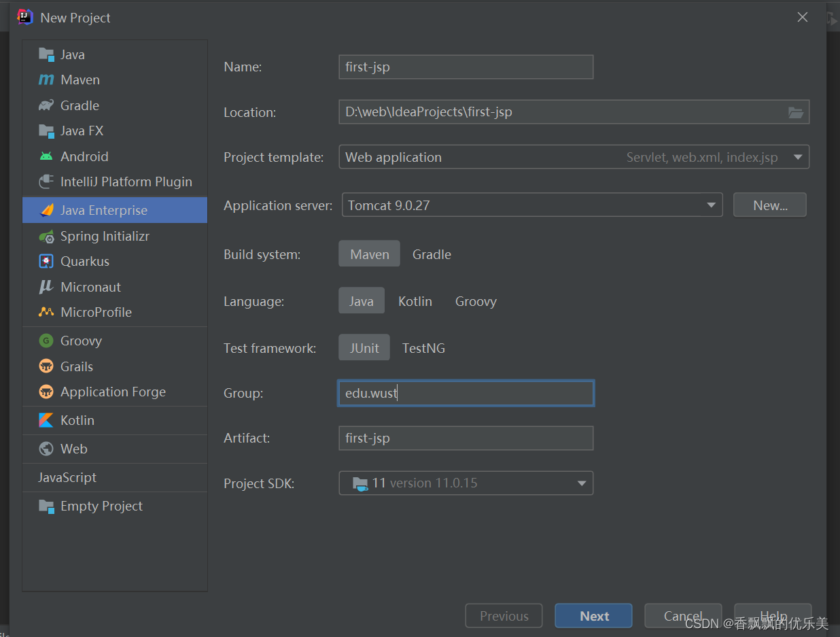The image size is (840, 637).
Task: Open the Project SDK dropdown arrow
Action: click(582, 483)
